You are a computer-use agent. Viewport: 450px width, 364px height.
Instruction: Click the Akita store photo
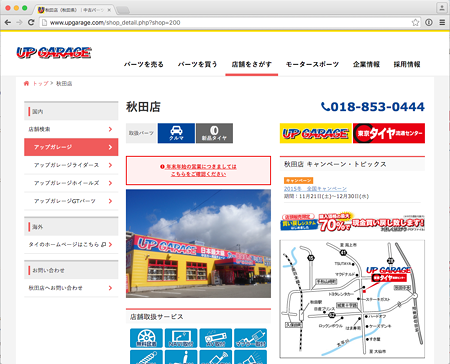(198, 244)
